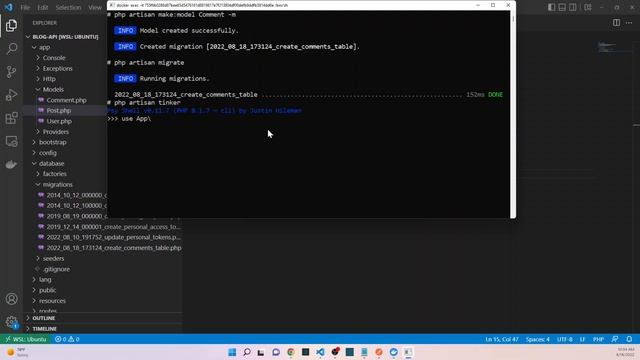Open User.php in Models
The width and height of the screenshot is (640, 360).
tap(59, 121)
